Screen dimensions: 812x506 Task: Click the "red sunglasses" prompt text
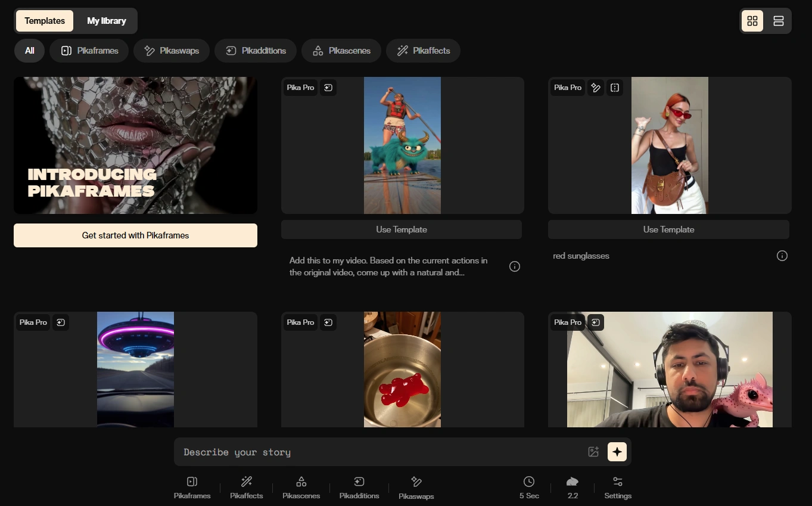581,256
